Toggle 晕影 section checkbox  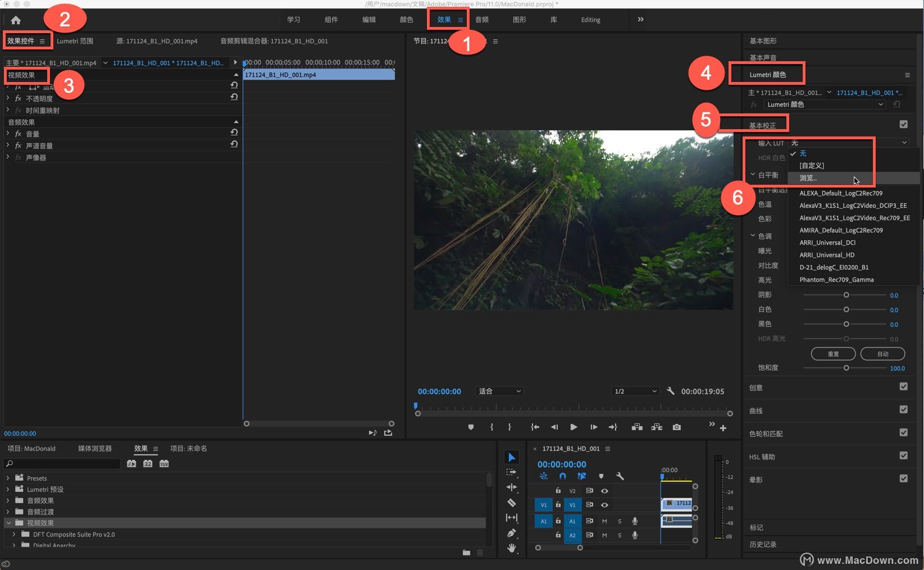coord(903,478)
